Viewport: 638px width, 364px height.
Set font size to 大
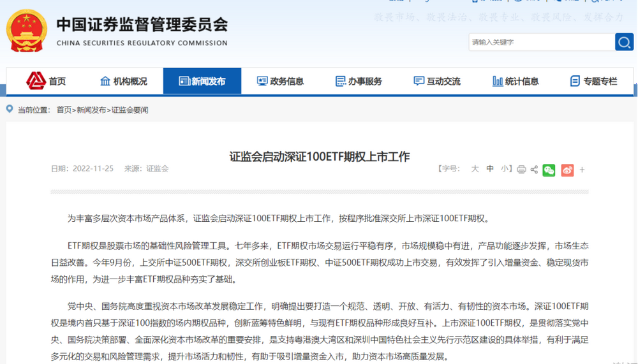point(475,169)
